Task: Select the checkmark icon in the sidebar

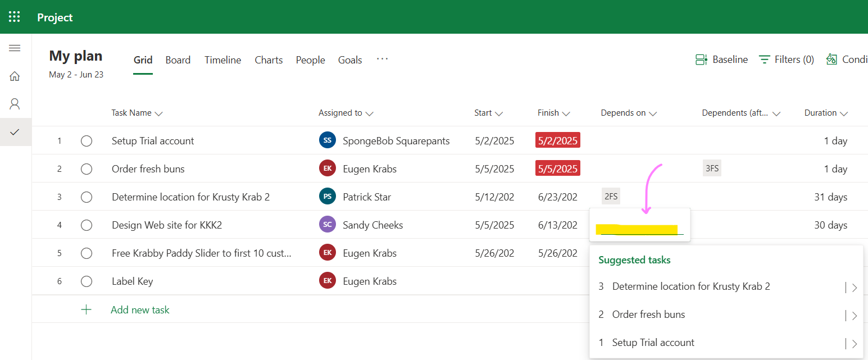Action: [15, 132]
